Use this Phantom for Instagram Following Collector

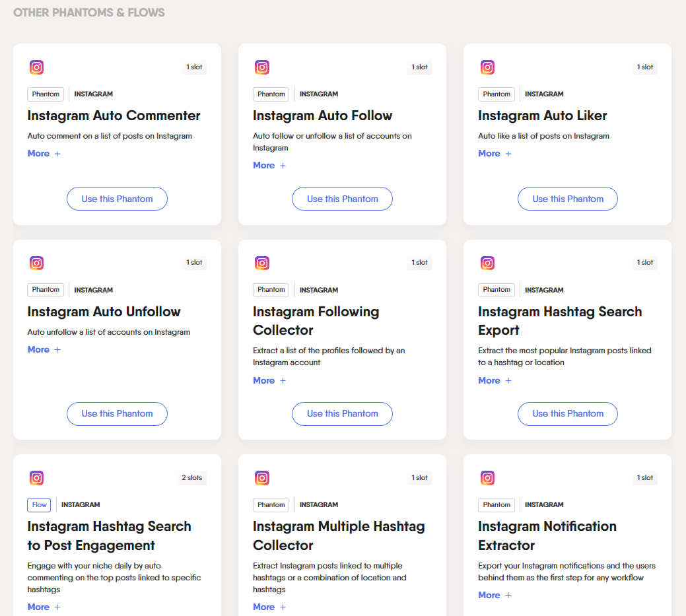point(342,414)
